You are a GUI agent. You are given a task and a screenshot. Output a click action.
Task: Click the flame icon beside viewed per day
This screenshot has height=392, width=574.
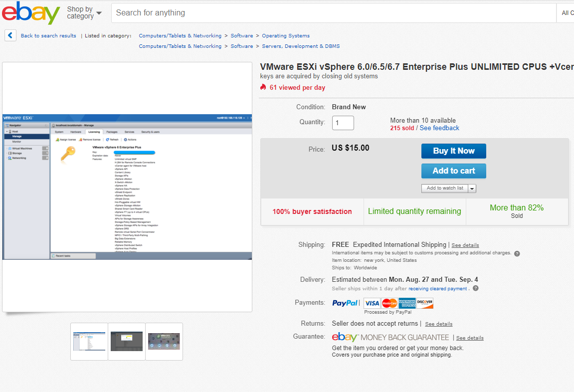pyautogui.click(x=263, y=87)
